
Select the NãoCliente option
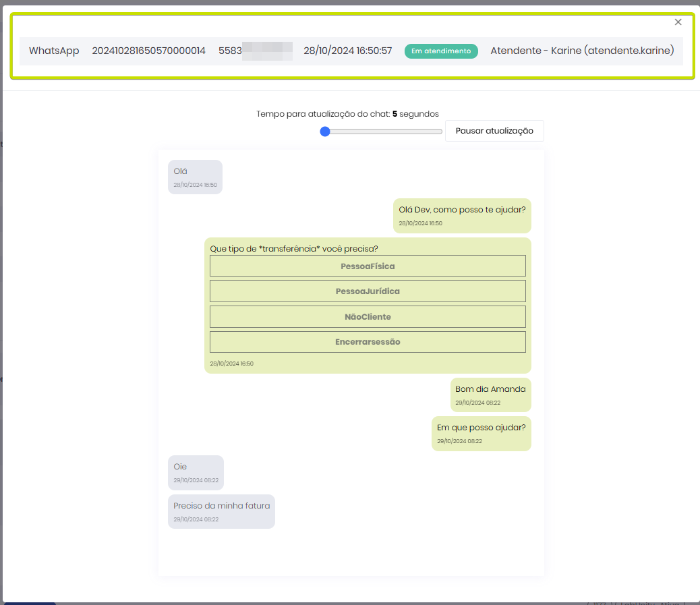tap(368, 317)
